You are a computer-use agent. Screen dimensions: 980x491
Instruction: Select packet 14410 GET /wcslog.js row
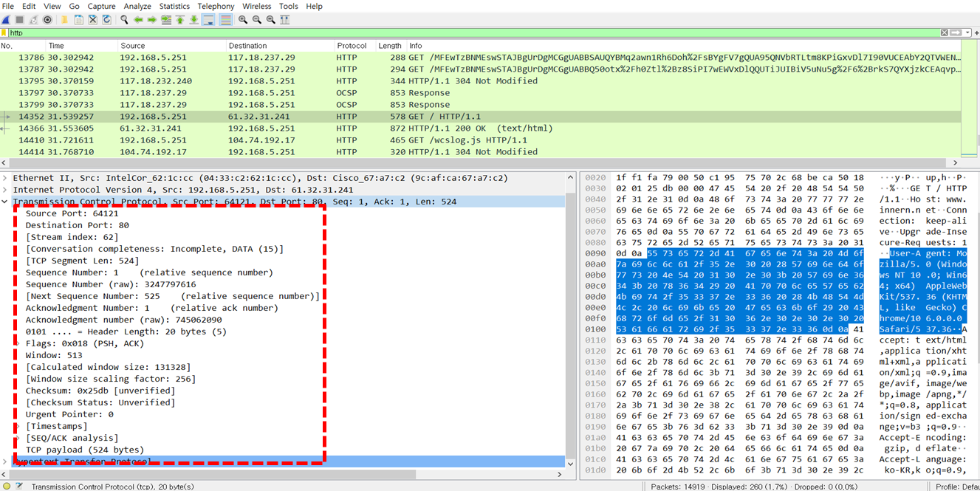pos(480,140)
